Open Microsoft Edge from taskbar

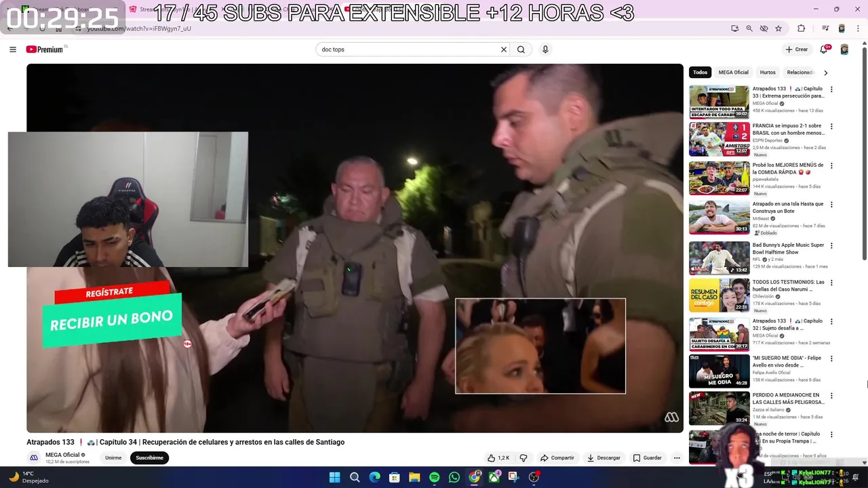(374, 478)
